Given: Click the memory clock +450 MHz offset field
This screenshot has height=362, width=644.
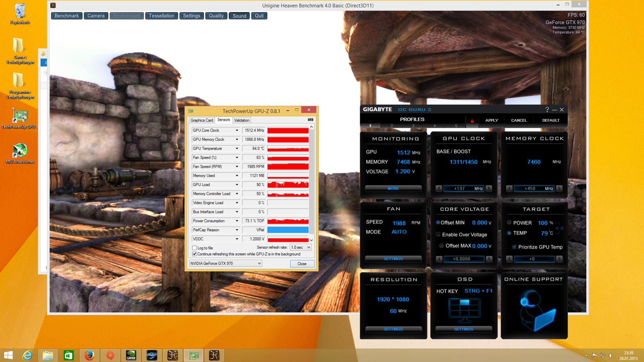Looking at the screenshot, I should [x=534, y=189].
